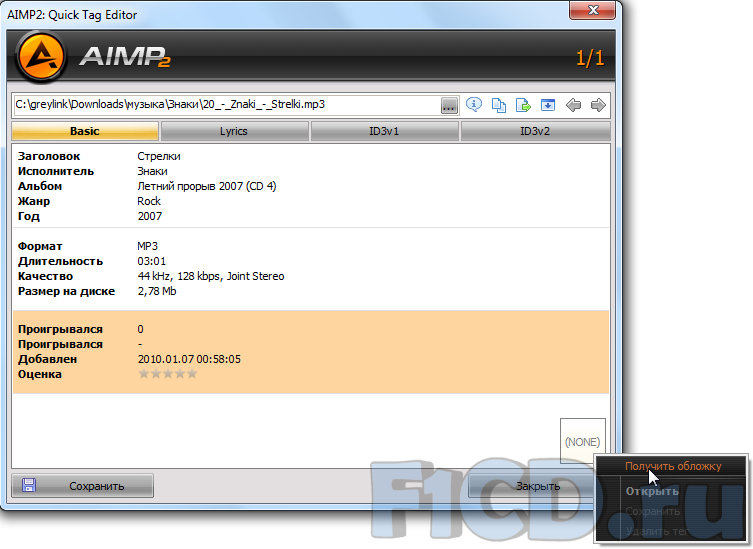
Task: Click the floppy disk save icon
Action: point(28,485)
